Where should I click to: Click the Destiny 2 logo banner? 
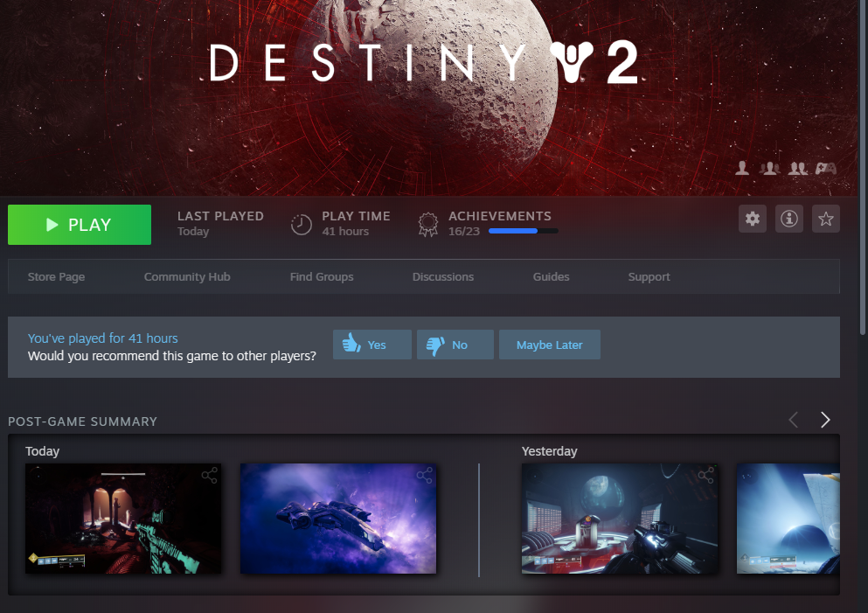[x=423, y=63]
